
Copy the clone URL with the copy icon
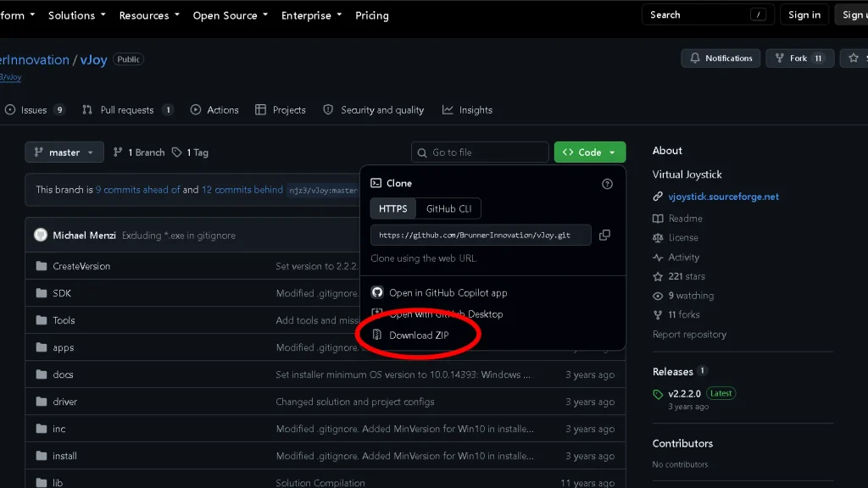click(604, 236)
